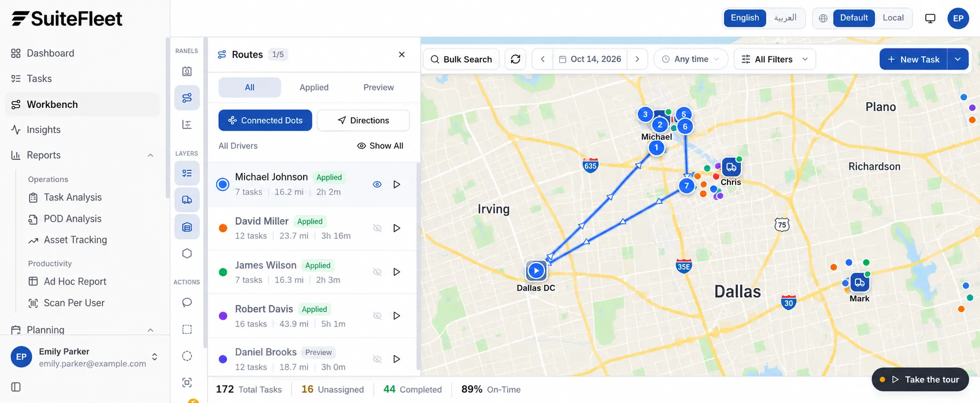Screen dimensions: 980x403
Task: Select the rectangle selection action tool
Action: (187, 329)
